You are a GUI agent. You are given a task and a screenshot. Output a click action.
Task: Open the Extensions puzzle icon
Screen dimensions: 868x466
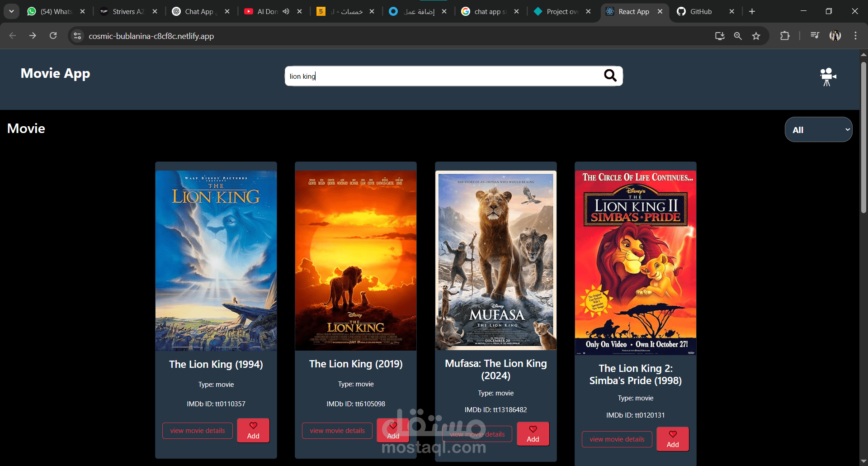tap(785, 36)
